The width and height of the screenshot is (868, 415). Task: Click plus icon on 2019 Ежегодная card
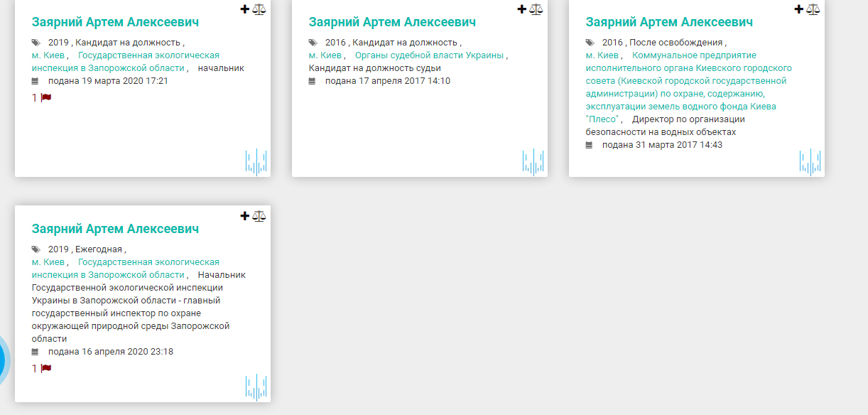tap(245, 216)
